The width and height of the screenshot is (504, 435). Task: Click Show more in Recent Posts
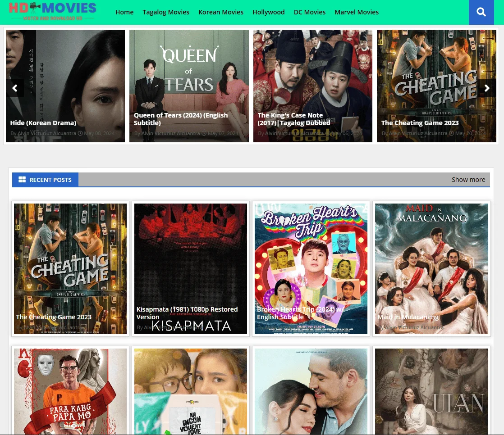click(468, 180)
